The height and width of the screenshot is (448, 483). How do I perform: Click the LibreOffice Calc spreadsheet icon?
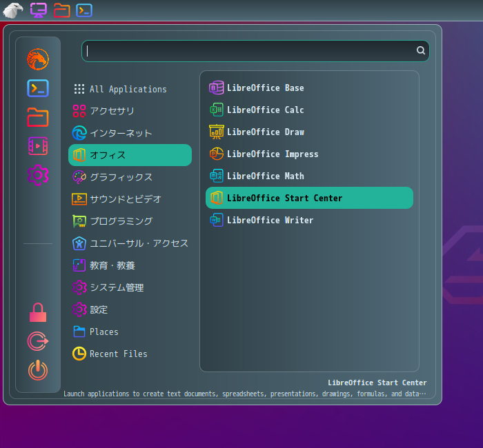pyautogui.click(x=216, y=110)
